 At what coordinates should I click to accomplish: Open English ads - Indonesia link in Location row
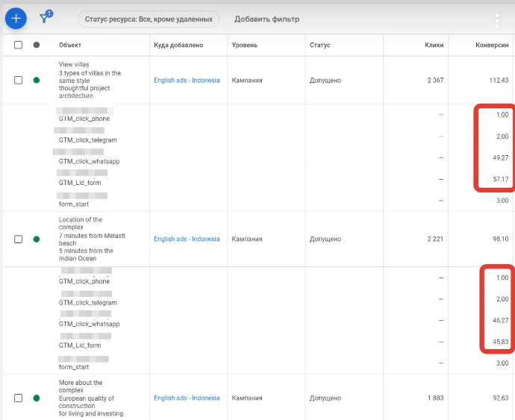pos(187,239)
